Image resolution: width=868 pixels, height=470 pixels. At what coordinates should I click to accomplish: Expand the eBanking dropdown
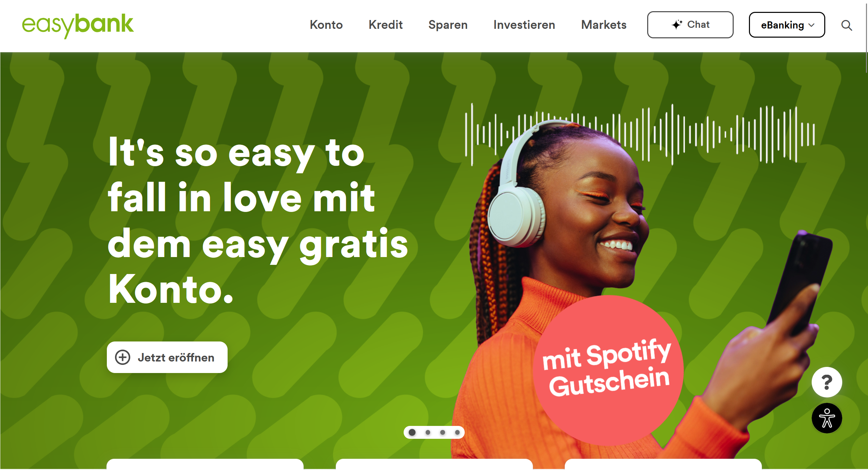pos(787,25)
